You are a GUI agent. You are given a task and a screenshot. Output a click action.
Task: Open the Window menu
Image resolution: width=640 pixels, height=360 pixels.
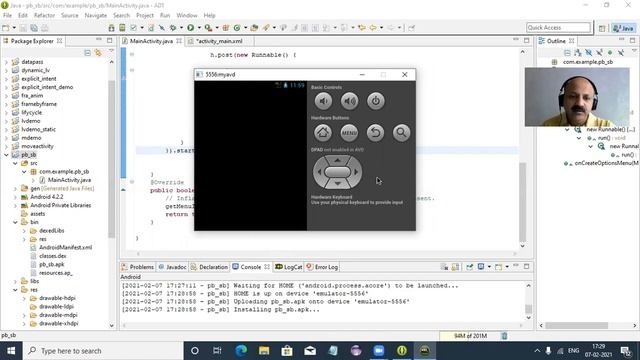click(x=187, y=15)
